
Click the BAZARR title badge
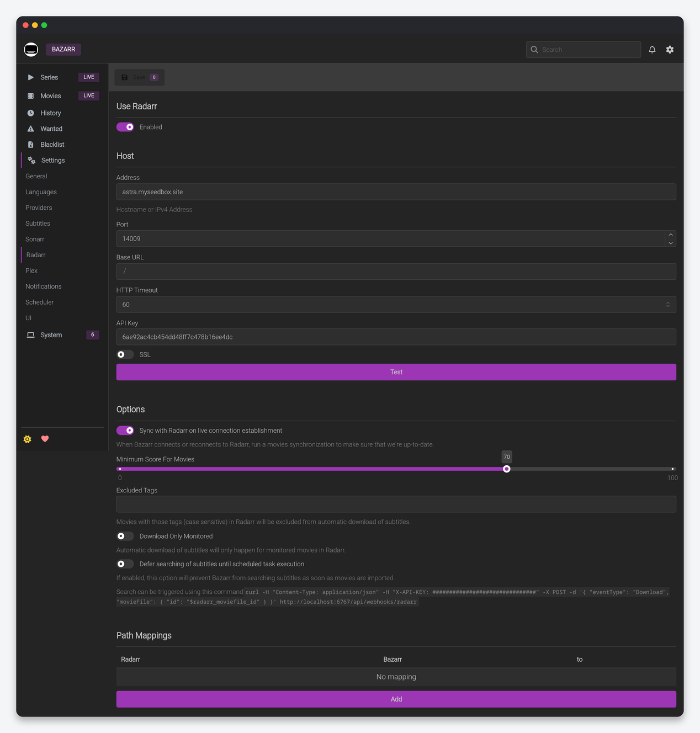[x=63, y=49]
